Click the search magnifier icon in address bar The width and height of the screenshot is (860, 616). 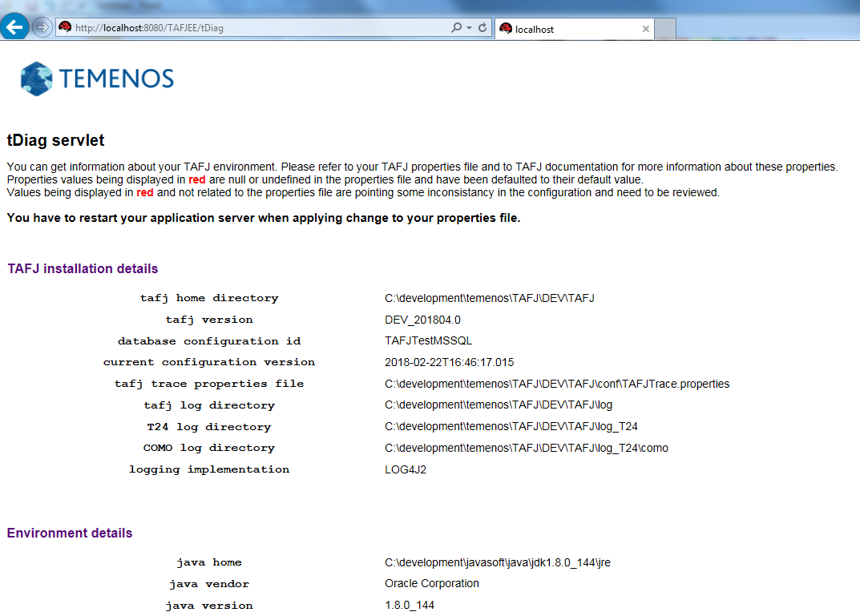(456, 27)
